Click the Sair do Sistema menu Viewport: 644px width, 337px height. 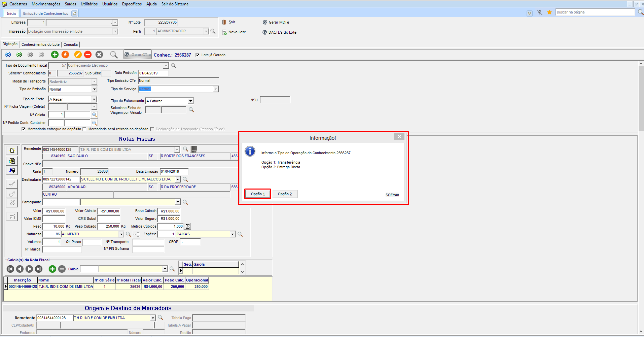(175, 4)
